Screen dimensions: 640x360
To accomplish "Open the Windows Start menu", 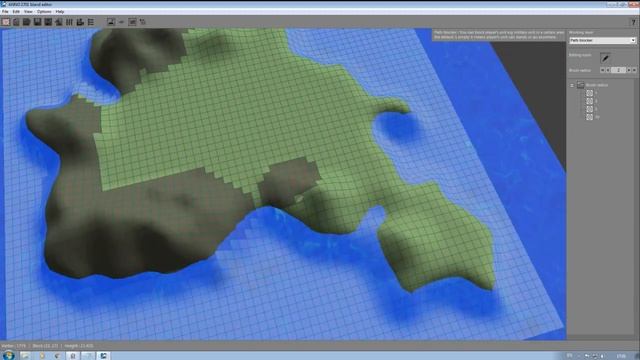I will [8, 356].
